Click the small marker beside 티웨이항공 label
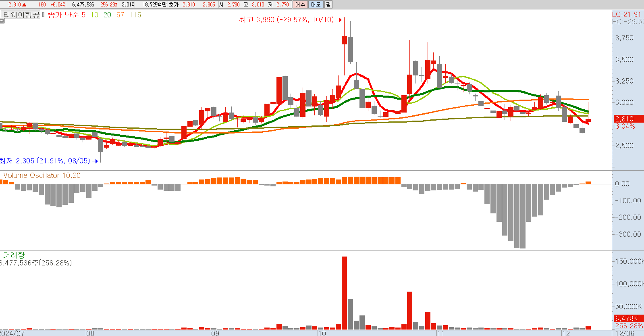 point(44,15)
